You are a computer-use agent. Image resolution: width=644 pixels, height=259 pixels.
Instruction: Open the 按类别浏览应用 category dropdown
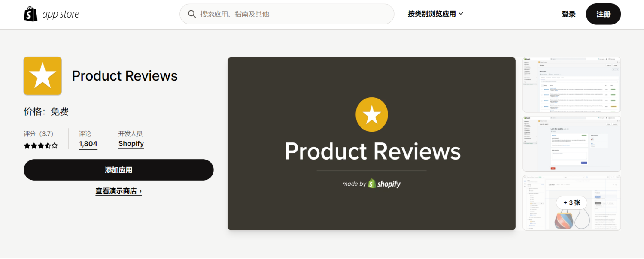pyautogui.click(x=432, y=13)
